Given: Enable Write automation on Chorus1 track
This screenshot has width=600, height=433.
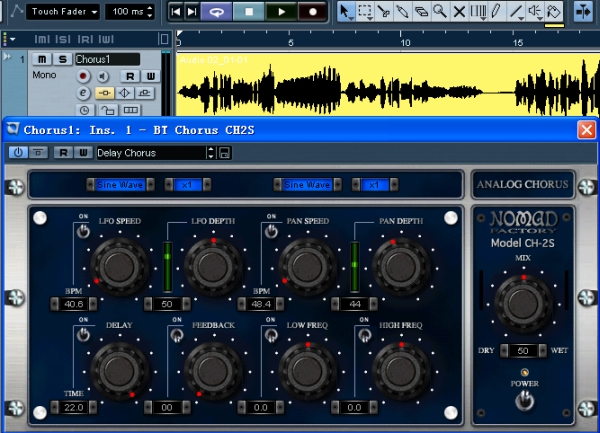Looking at the screenshot, I should (x=151, y=77).
